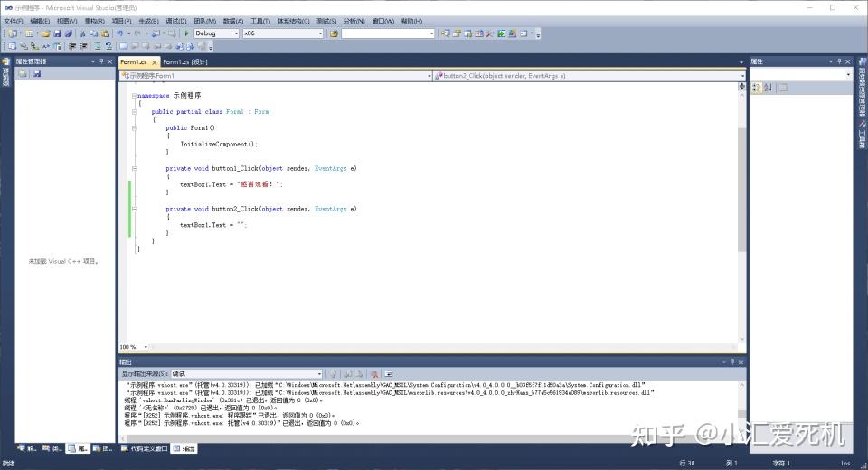Pin the 属性管理器 panel
The image size is (868, 470).
(x=101, y=61)
